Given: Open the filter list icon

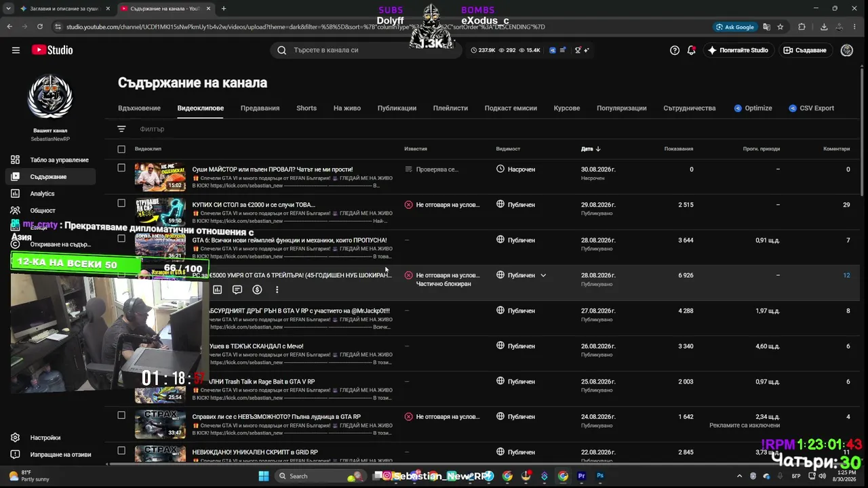Looking at the screenshot, I should pos(121,129).
